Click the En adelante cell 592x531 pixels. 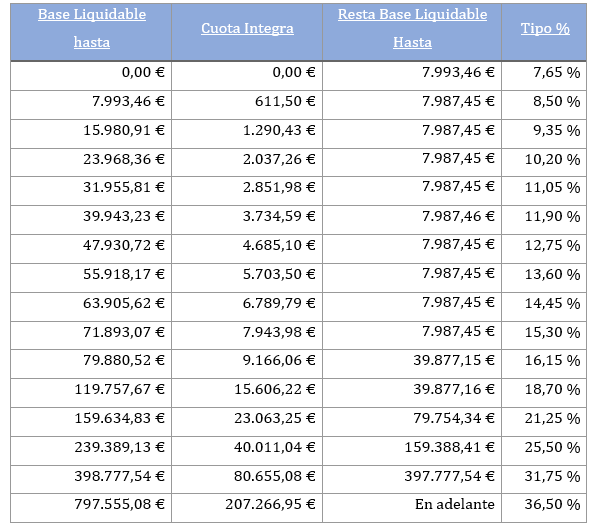click(412, 508)
